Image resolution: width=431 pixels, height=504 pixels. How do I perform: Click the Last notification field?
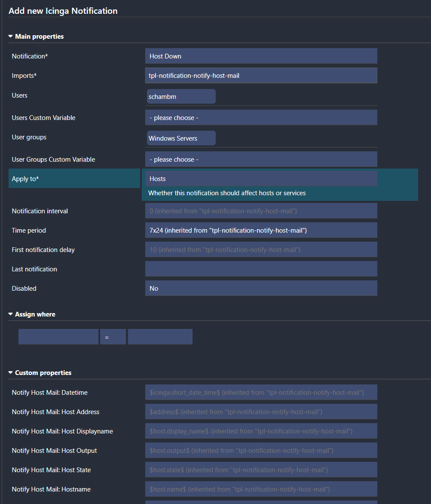261,269
